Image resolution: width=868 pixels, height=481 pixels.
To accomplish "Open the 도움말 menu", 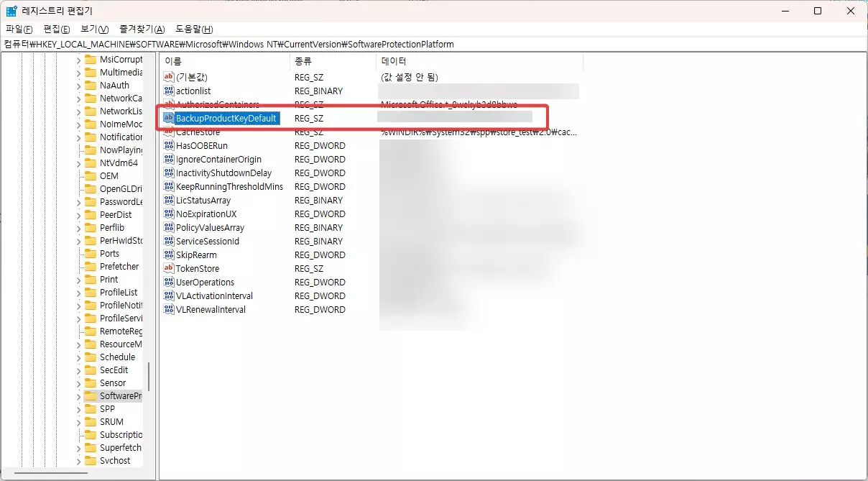I will pos(195,29).
